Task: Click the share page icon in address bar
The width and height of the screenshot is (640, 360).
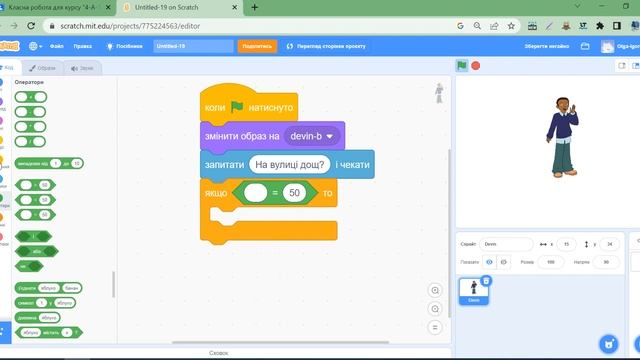Action: click(x=494, y=26)
